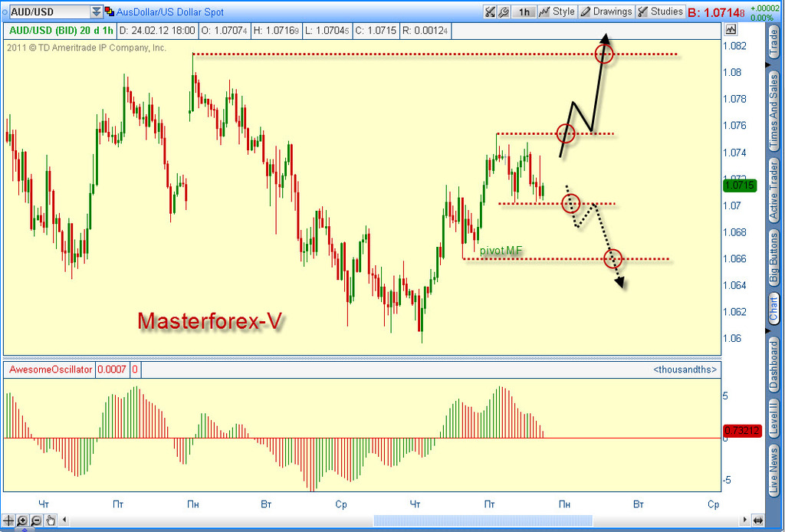Open the AUD/USD symbol dropdown arrow
This screenshot has width=785, height=532.
coord(96,11)
